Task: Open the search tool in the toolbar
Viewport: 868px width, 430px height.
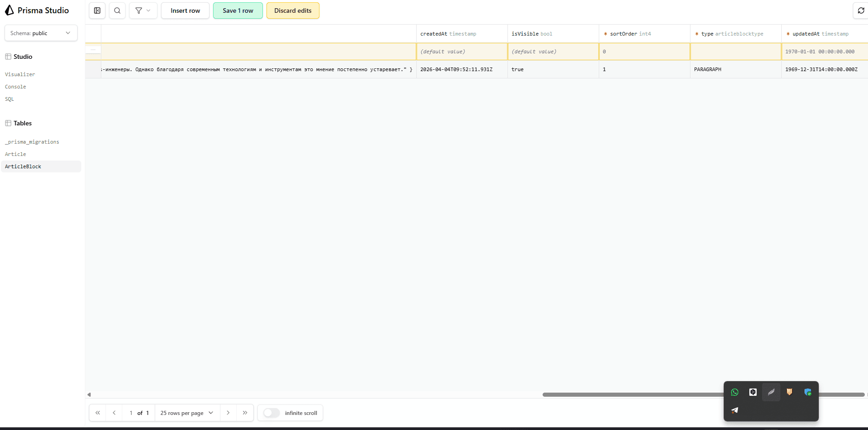Action: tap(117, 10)
